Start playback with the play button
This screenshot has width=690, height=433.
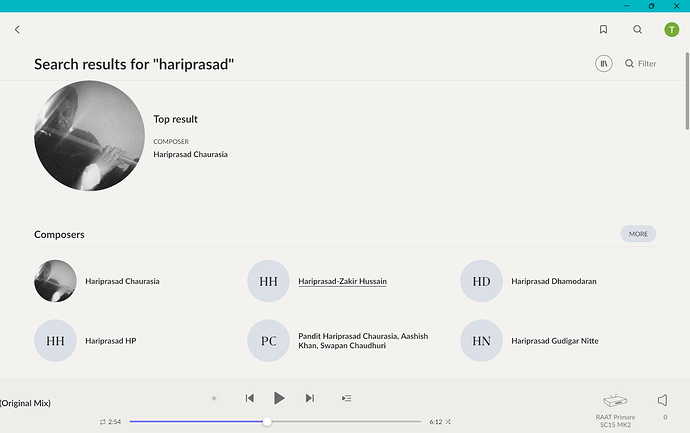(x=279, y=398)
